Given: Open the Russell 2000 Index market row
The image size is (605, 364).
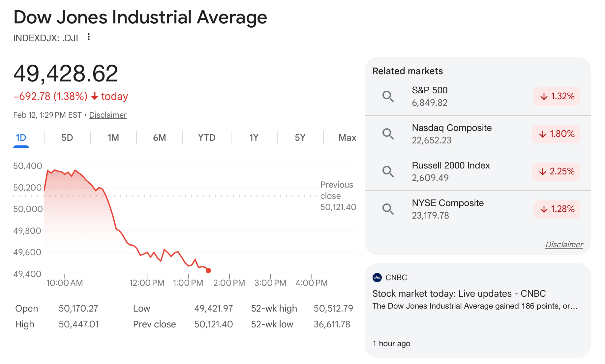Looking at the screenshot, I should (x=451, y=171).
